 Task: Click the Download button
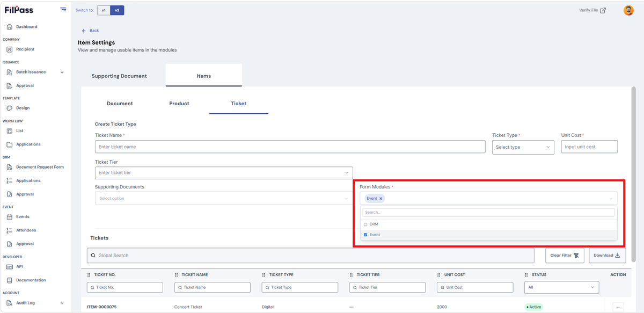click(x=608, y=256)
